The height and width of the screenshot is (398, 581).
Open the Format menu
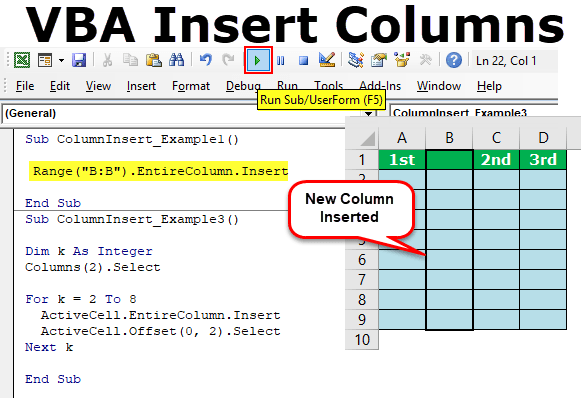point(191,86)
